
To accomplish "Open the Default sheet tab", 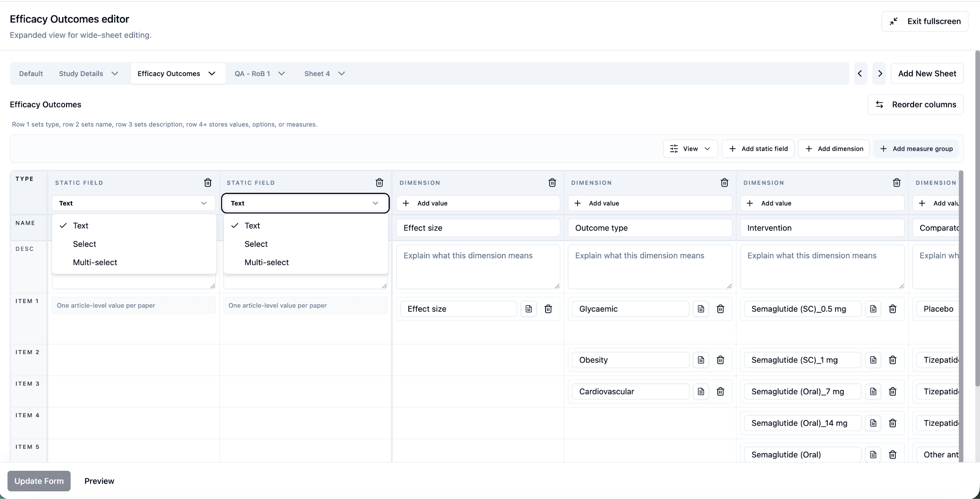I will point(31,74).
